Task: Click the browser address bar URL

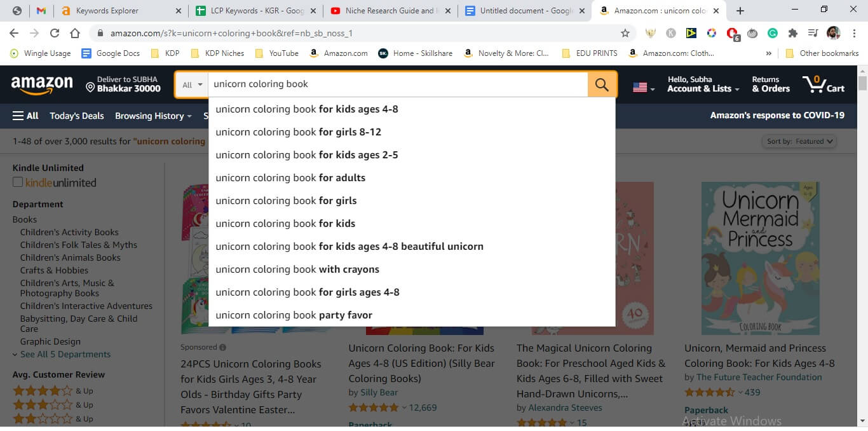Action: coord(231,33)
